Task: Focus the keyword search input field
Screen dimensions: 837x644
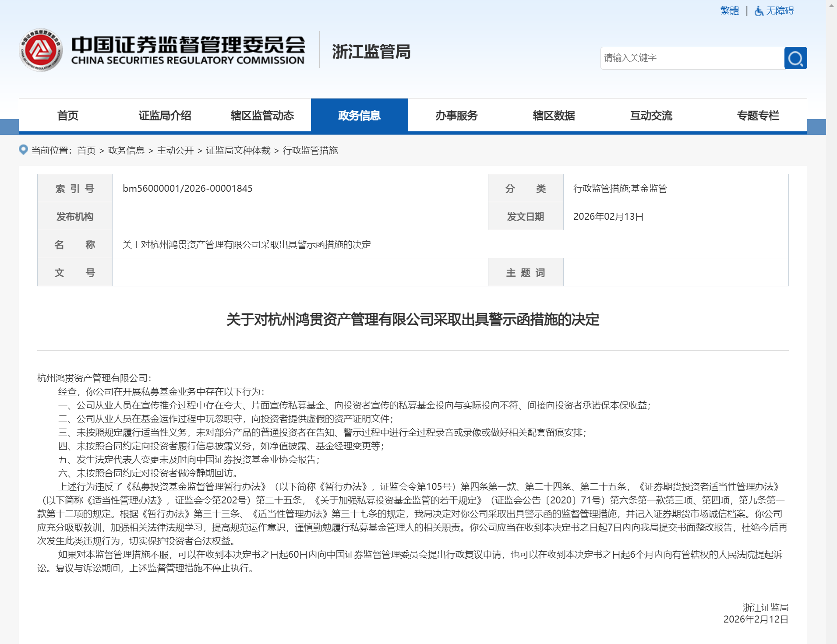Action: click(692, 58)
